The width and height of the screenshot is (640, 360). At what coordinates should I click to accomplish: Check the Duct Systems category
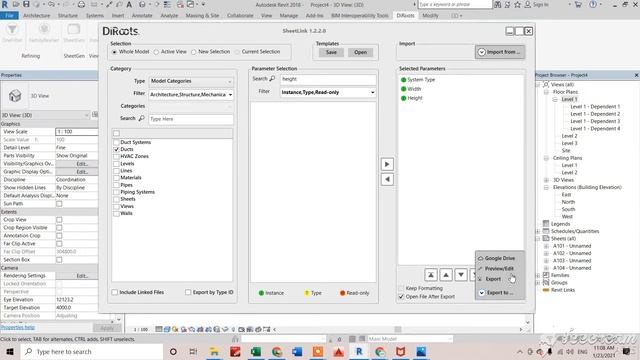116,142
